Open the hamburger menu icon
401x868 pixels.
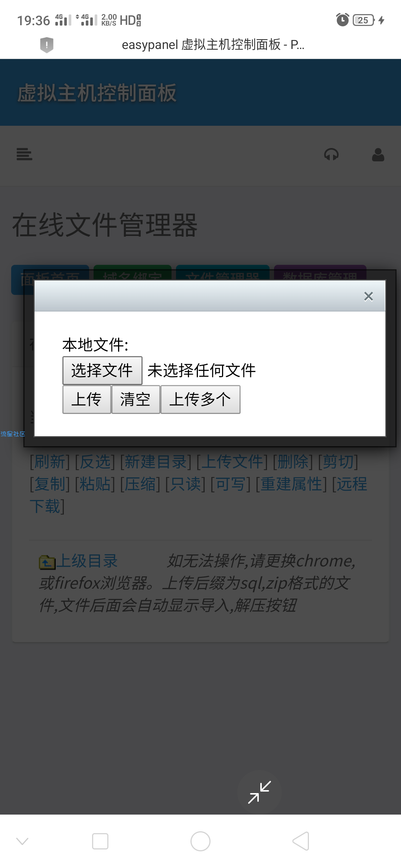(x=25, y=154)
